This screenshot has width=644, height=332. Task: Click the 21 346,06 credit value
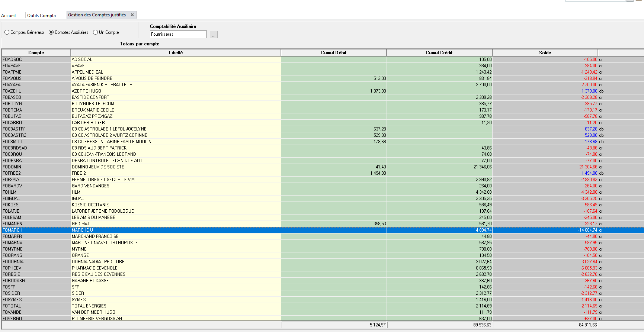(483, 167)
